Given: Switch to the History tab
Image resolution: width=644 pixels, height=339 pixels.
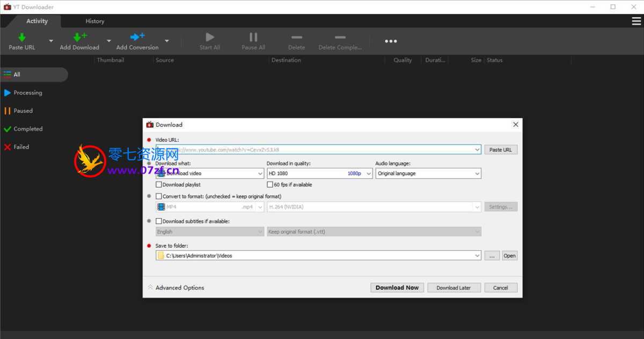Looking at the screenshot, I should (x=94, y=21).
